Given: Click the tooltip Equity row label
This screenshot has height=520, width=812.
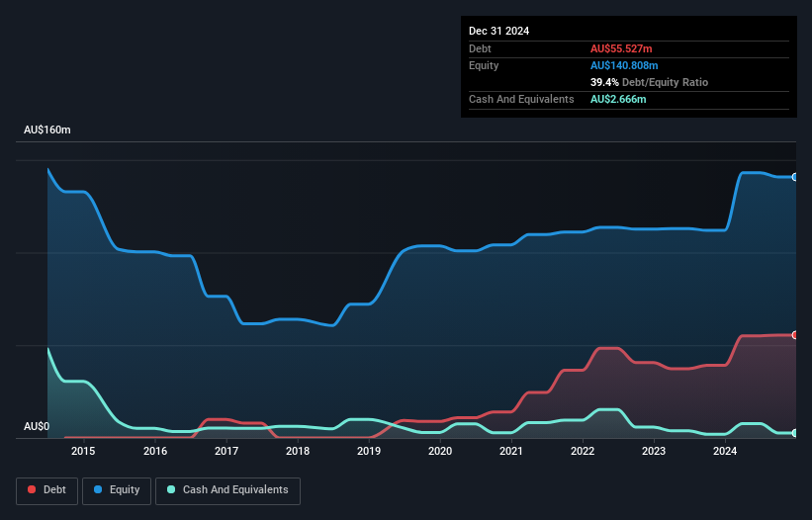Looking at the screenshot, I should (484, 65).
